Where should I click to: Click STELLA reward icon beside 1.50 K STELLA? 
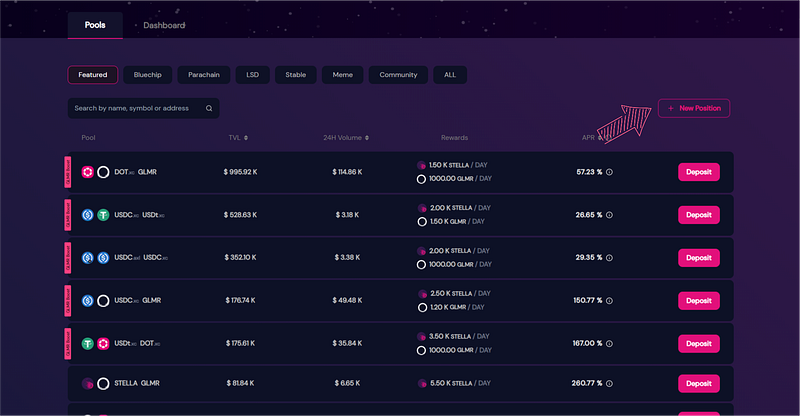click(421, 165)
